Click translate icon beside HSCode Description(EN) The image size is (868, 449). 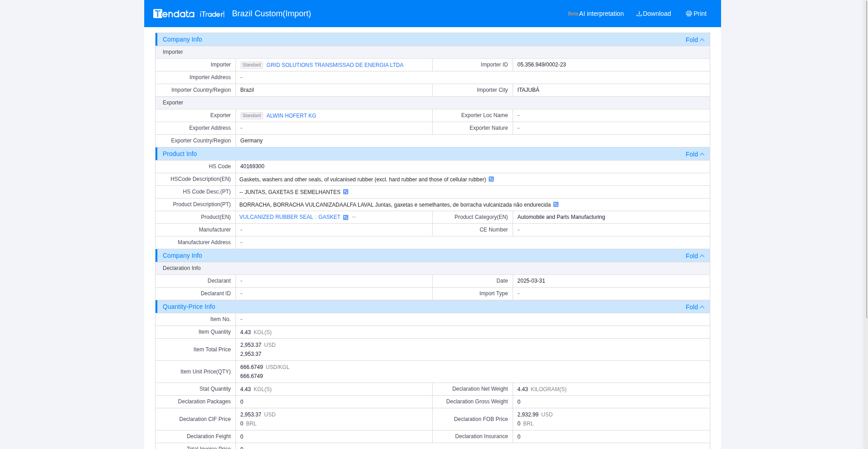point(491,180)
